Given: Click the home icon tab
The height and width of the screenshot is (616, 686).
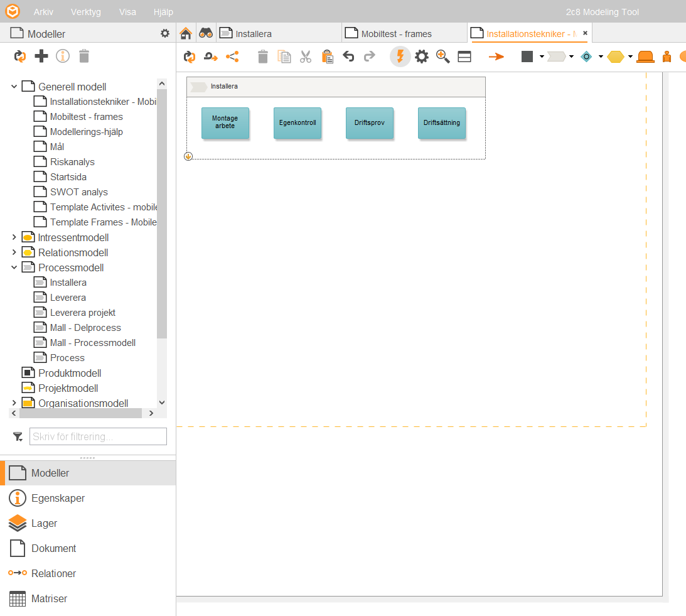Looking at the screenshot, I should 185,33.
